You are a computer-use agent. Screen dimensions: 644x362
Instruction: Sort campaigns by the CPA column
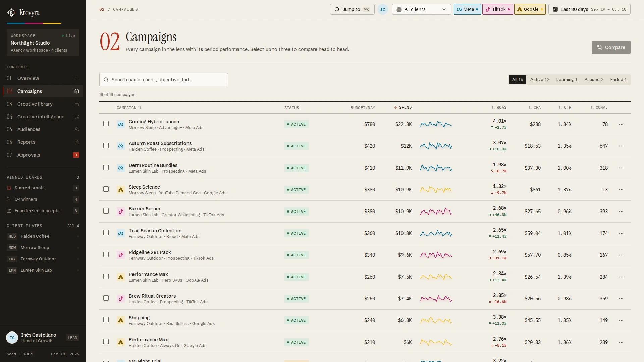tap(535, 107)
